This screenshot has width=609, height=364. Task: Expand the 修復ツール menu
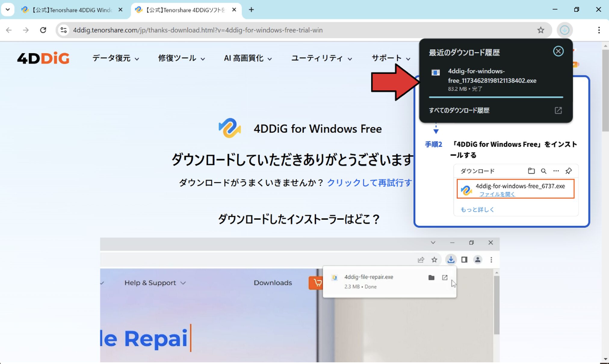pyautogui.click(x=181, y=58)
